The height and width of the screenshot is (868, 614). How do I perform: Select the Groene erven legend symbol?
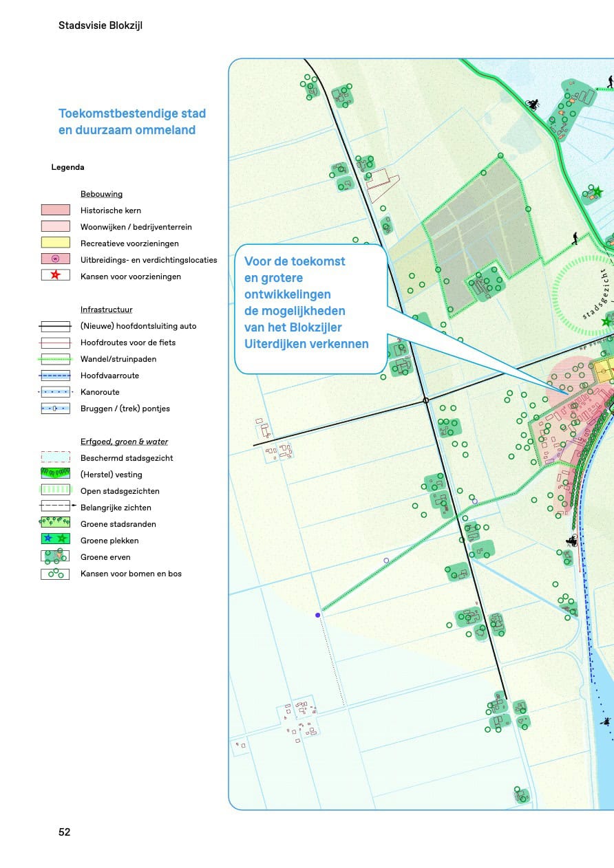click(56, 556)
